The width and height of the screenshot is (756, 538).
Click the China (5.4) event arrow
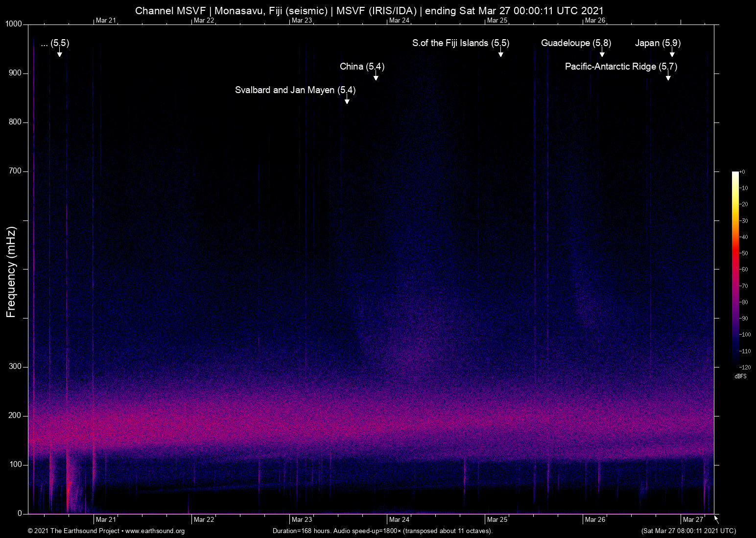click(x=376, y=77)
